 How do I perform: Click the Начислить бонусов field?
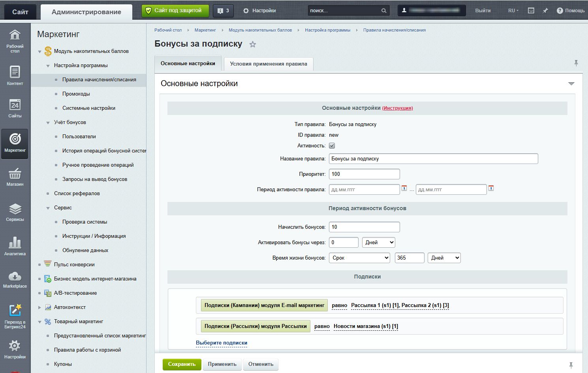pos(364,227)
